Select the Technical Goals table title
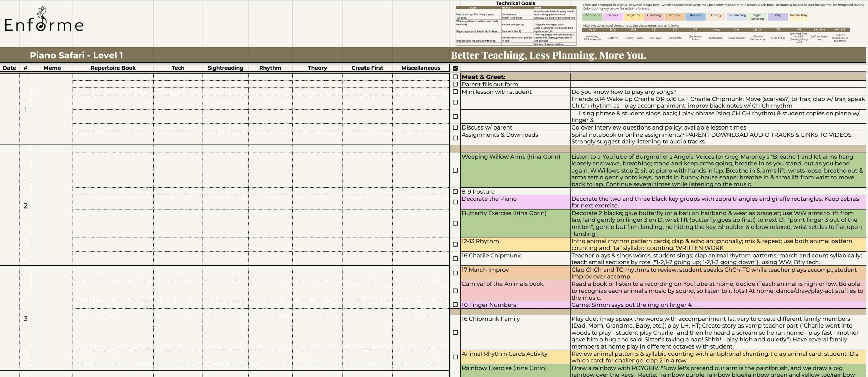 515,3
